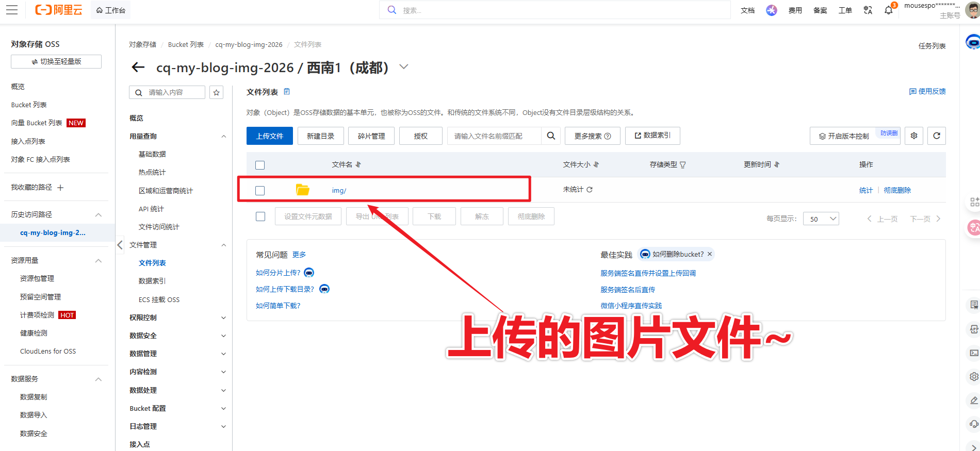This screenshot has width=980, height=451.
Task: Expand the Bucket 配置 section
Action: point(223,409)
